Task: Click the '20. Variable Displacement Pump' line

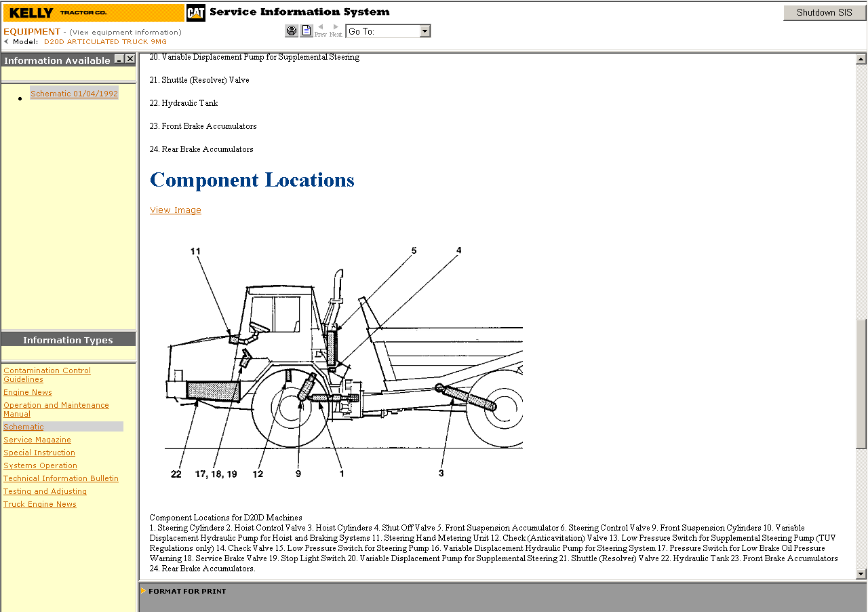Action: (254, 57)
